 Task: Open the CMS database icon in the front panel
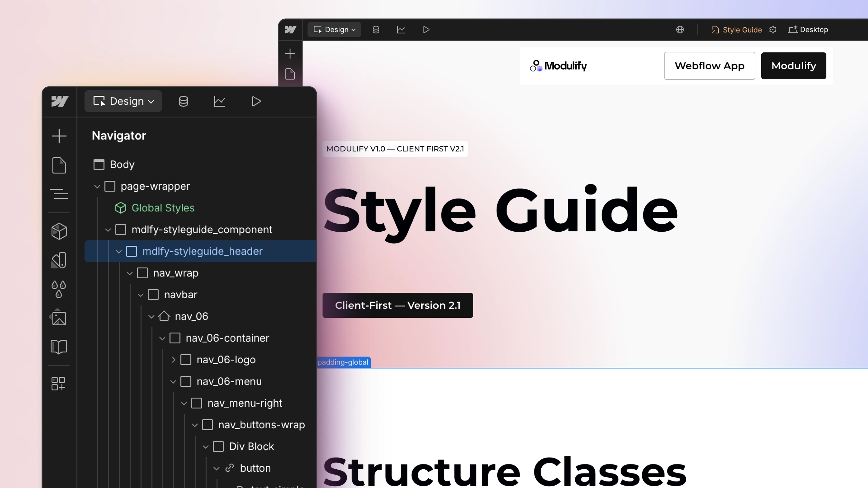183,101
